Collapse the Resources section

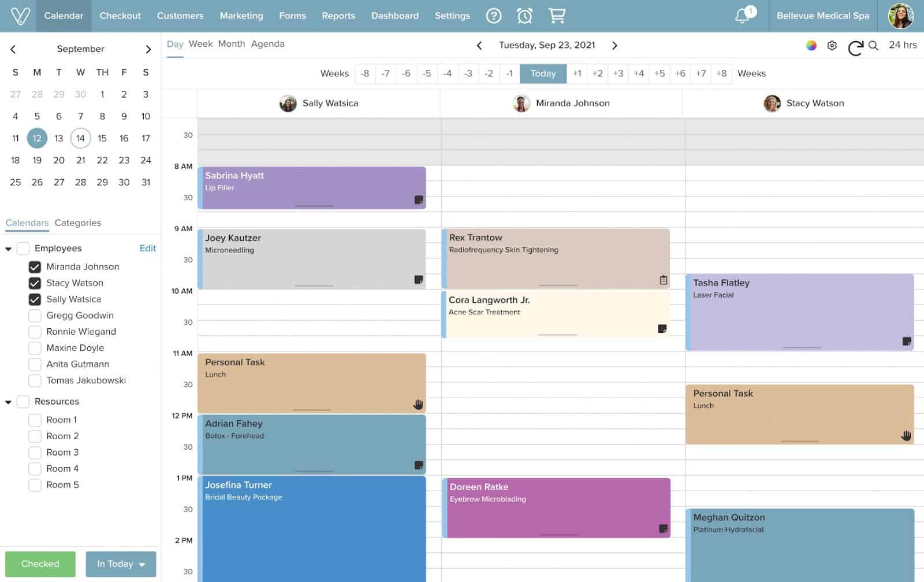coord(9,402)
